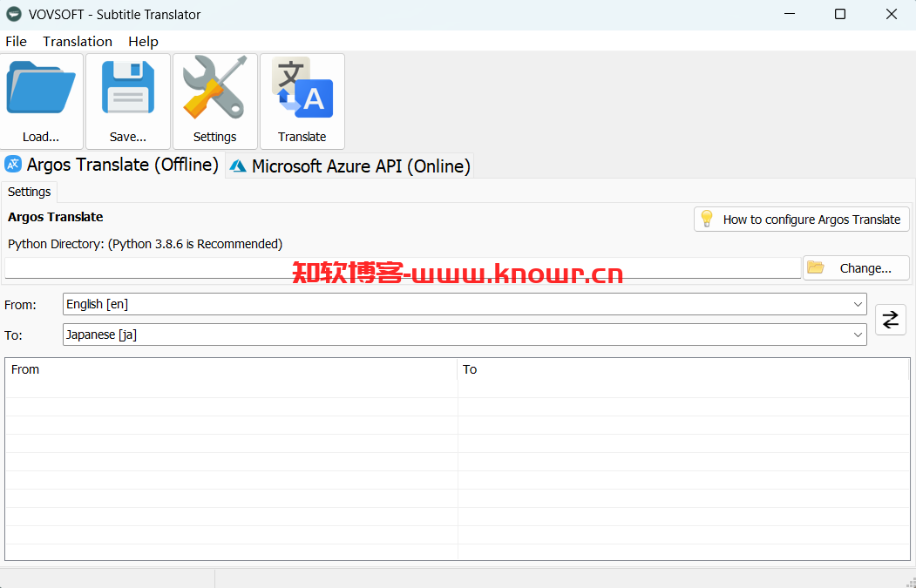Click Python Directory recommended version label

[145, 244]
